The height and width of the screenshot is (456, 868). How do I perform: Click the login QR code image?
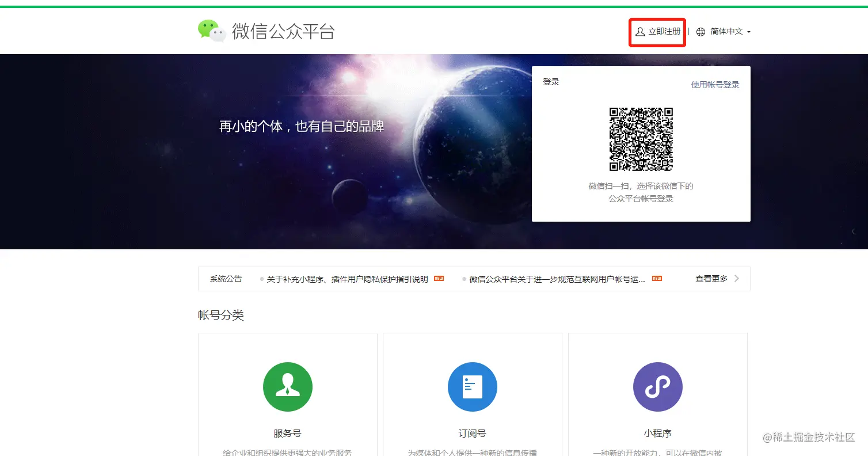click(641, 139)
